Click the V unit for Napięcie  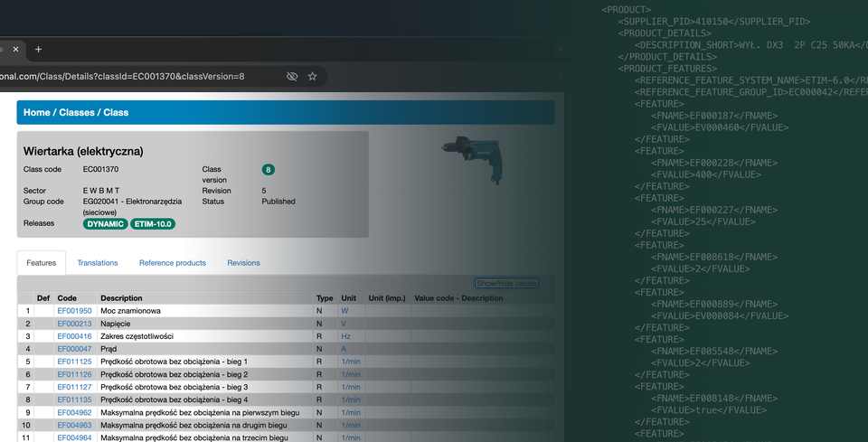coord(344,324)
